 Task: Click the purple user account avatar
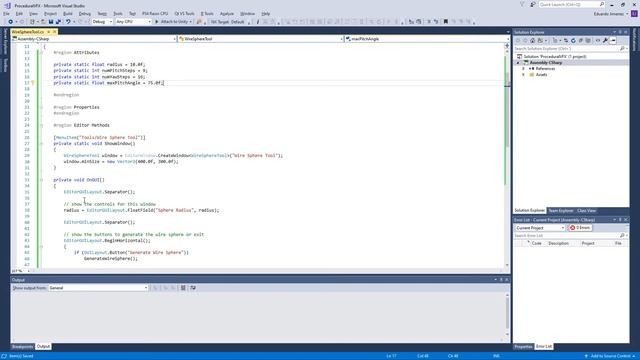634,13
